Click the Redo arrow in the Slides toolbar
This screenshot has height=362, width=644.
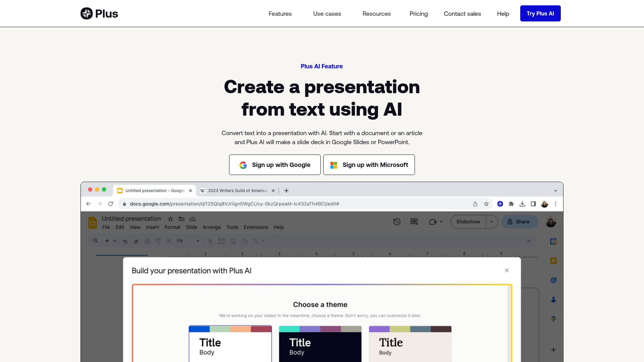click(x=136, y=241)
